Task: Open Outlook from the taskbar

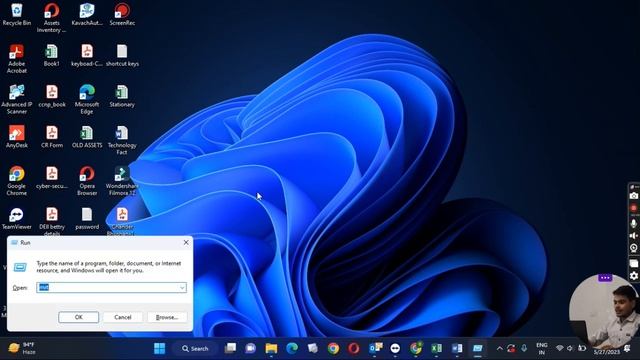Action: (375, 348)
